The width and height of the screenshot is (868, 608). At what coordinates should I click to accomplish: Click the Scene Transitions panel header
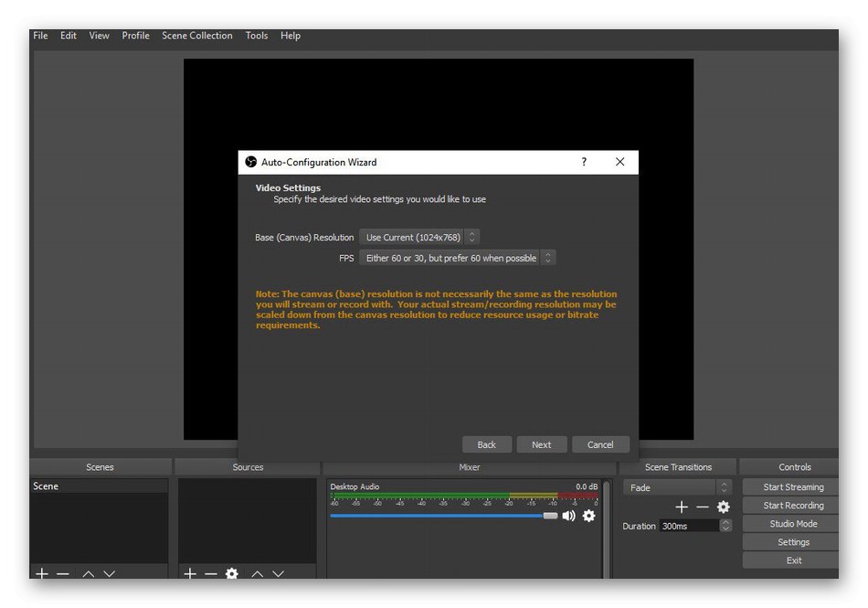tap(678, 467)
